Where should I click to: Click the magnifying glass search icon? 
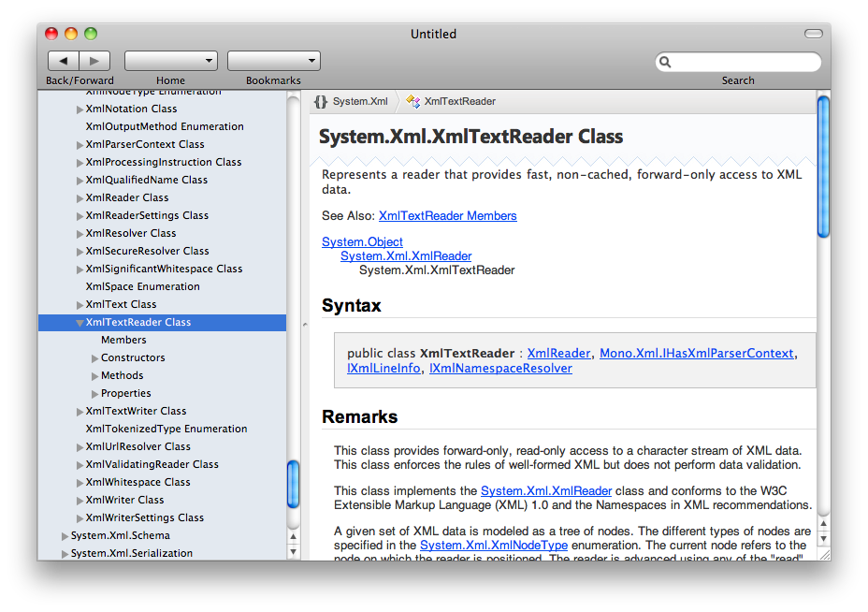665,62
